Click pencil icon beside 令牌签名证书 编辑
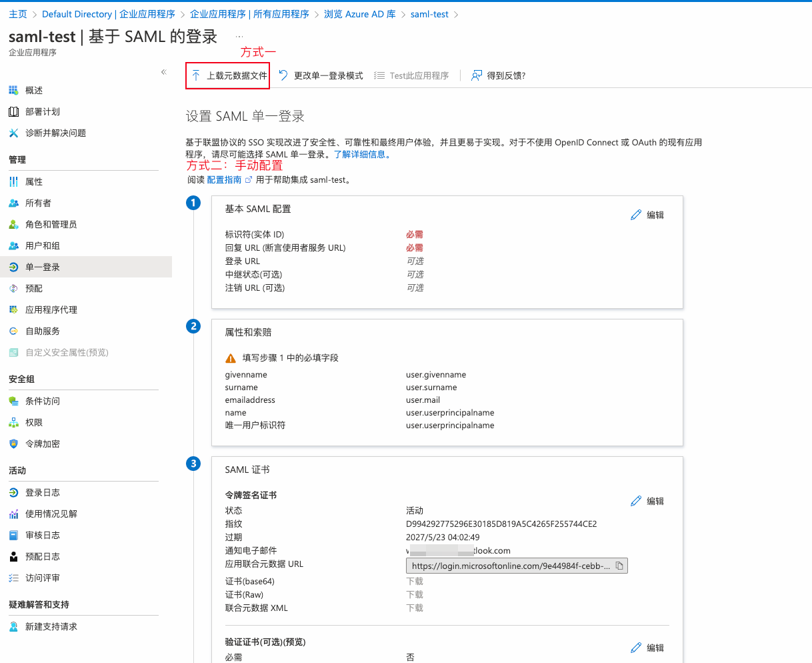The width and height of the screenshot is (812, 663). [x=636, y=501]
